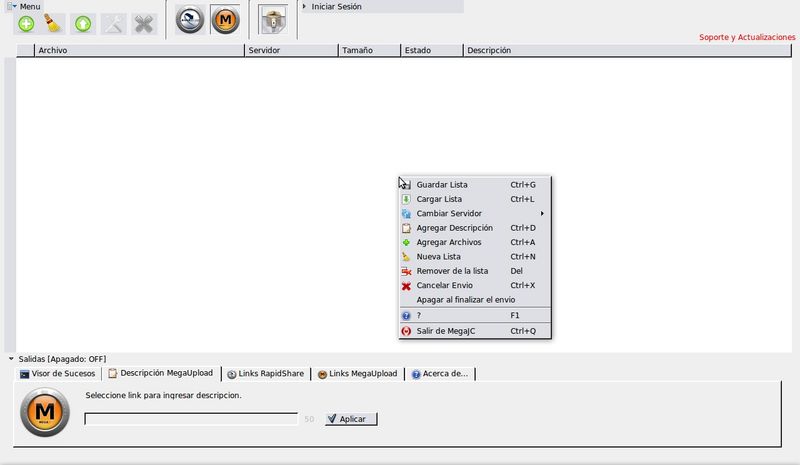Select the RapidShare server icon in toolbar
This screenshot has width=800, height=465.
tap(190, 20)
